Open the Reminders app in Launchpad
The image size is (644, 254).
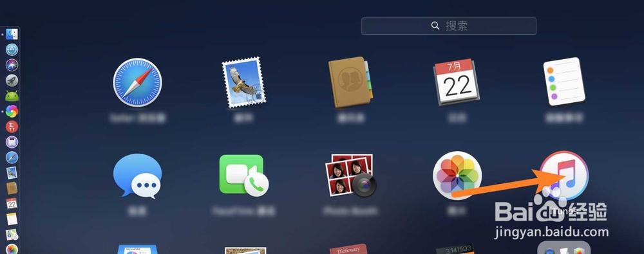(564, 82)
